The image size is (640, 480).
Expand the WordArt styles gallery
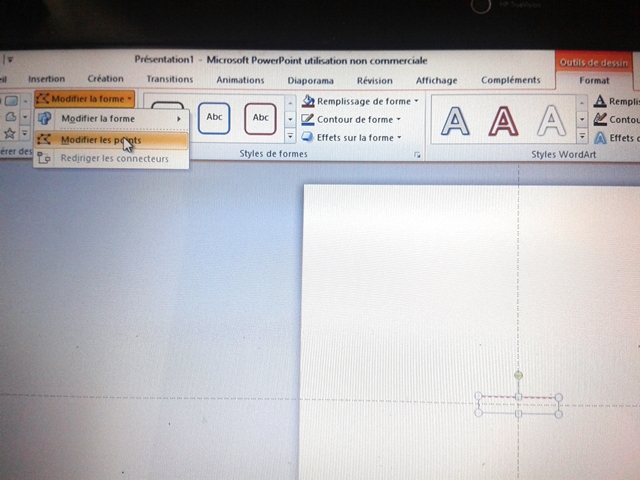(x=582, y=137)
